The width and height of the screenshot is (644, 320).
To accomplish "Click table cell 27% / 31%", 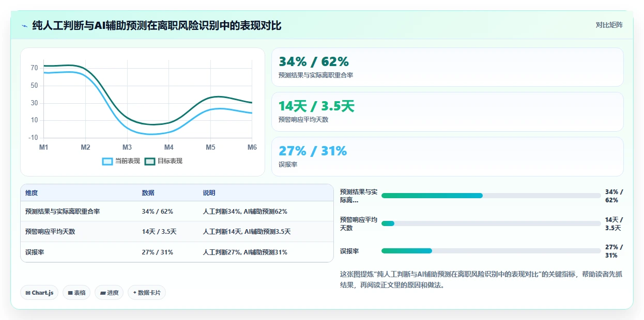I will 157,252.
